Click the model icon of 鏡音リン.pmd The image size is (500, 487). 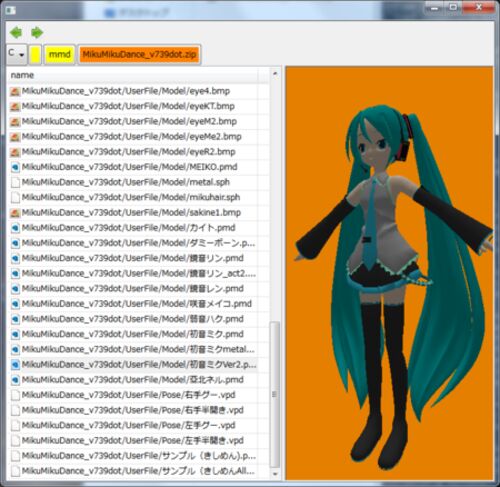(x=15, y=258)
